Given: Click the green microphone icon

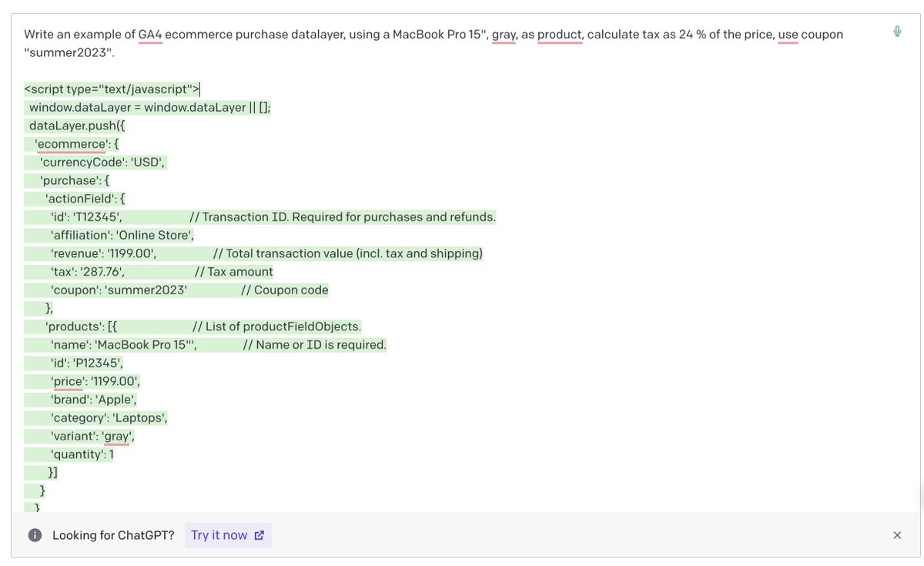Looking at the screenshot, I should [x=897, y=32].
